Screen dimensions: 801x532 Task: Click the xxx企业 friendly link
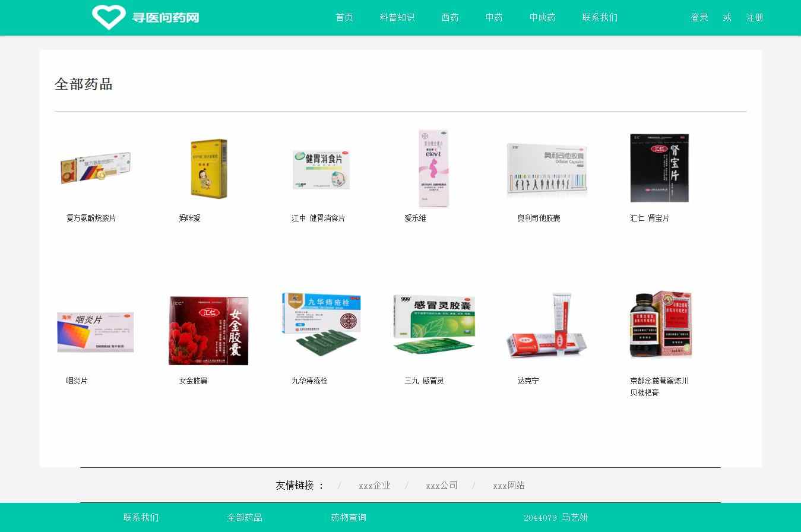[x=375, y=486]
